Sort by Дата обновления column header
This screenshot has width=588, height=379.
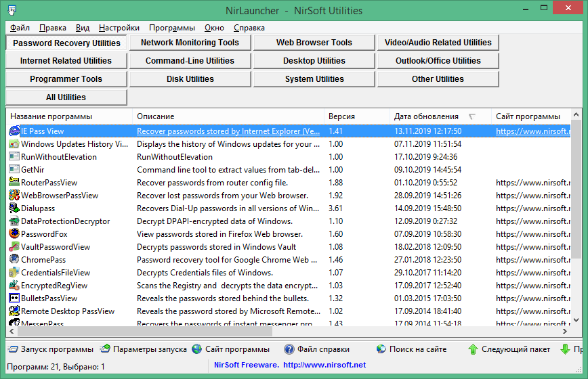[x=425, y=116]
